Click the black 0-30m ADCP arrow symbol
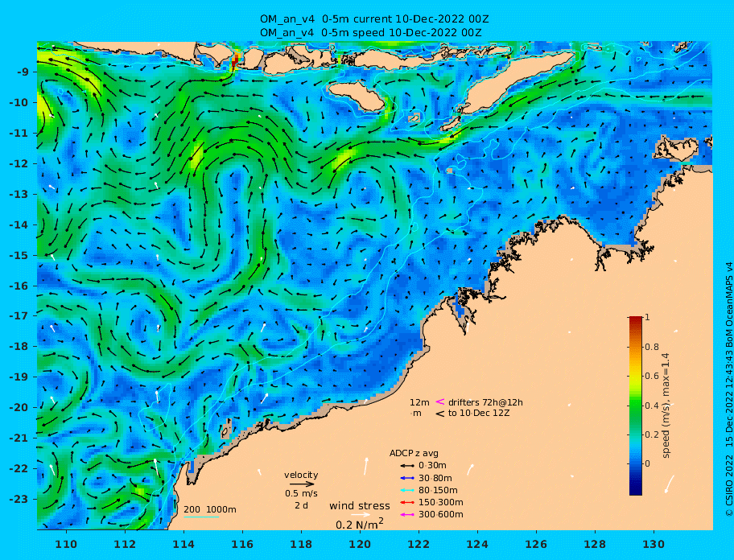Image resolution: width=734 pixels, height=560 pixels. (407, 466)
